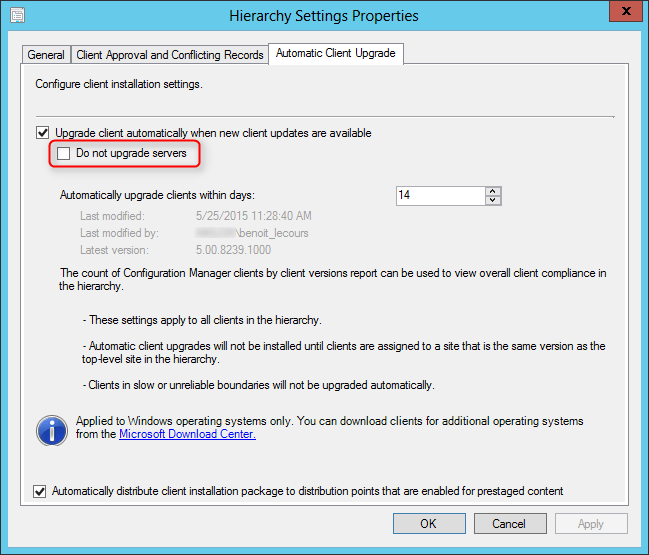Click paragraph about count of Configuration Manager clients
Image resolution: width=649 pixels, height=555 pixels.
[333, 279]
